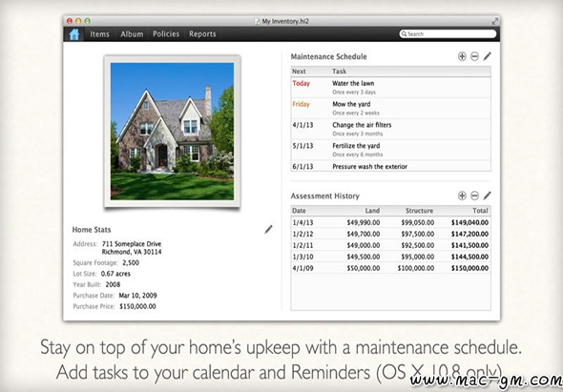Click the 'Today' due date
Viewport: 563px width, 392px height.
301,83
